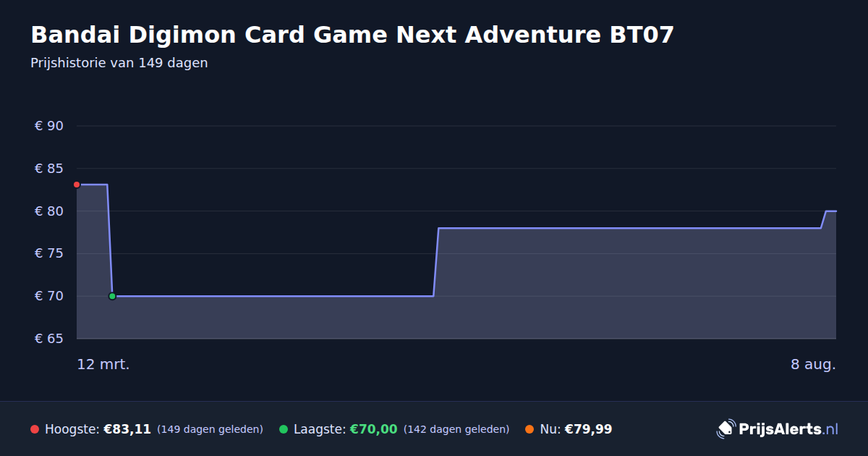Click the Bandai Digimon Card Game title
The image size is (868, 456).
coord(352,34)
